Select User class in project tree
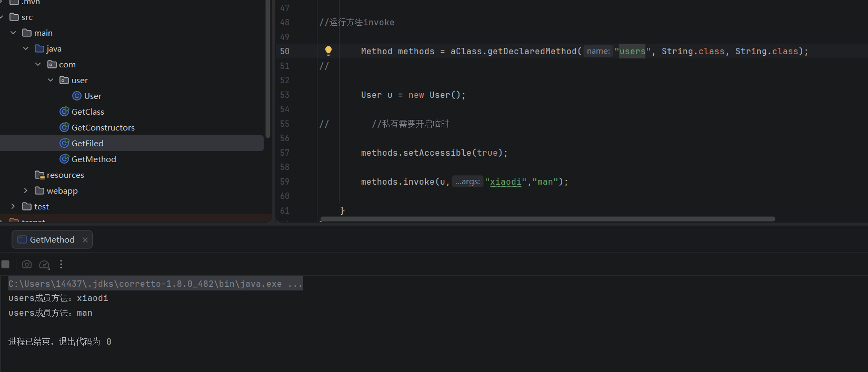 (x=93, y=96)
